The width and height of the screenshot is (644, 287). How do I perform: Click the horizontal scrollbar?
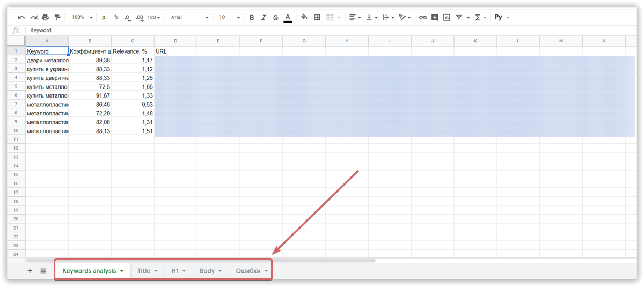(x=201, y=260)
